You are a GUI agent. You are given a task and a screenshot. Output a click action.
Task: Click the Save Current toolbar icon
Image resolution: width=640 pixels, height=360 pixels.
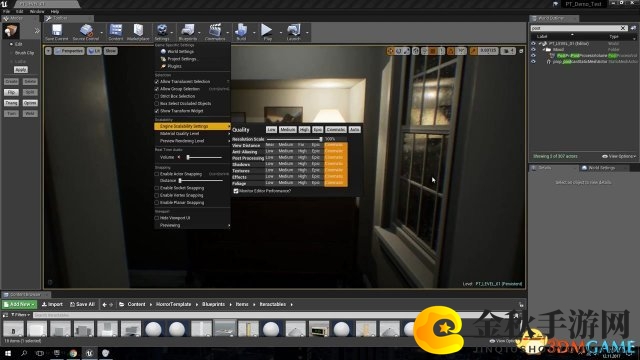56,32
